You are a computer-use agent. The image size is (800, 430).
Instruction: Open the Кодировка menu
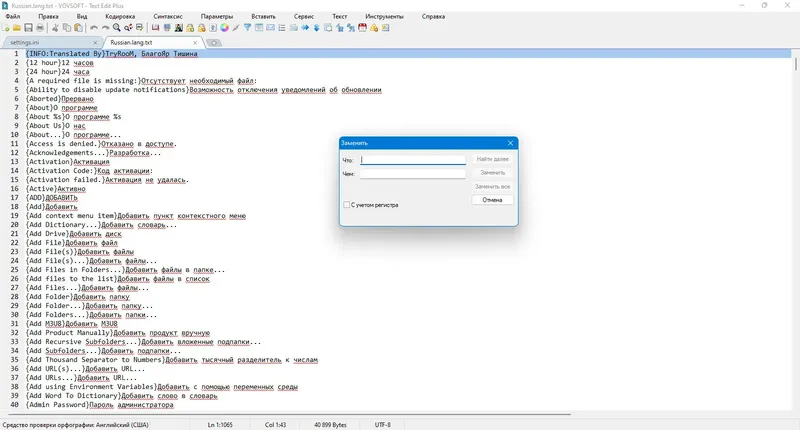(x=120, y=16)
